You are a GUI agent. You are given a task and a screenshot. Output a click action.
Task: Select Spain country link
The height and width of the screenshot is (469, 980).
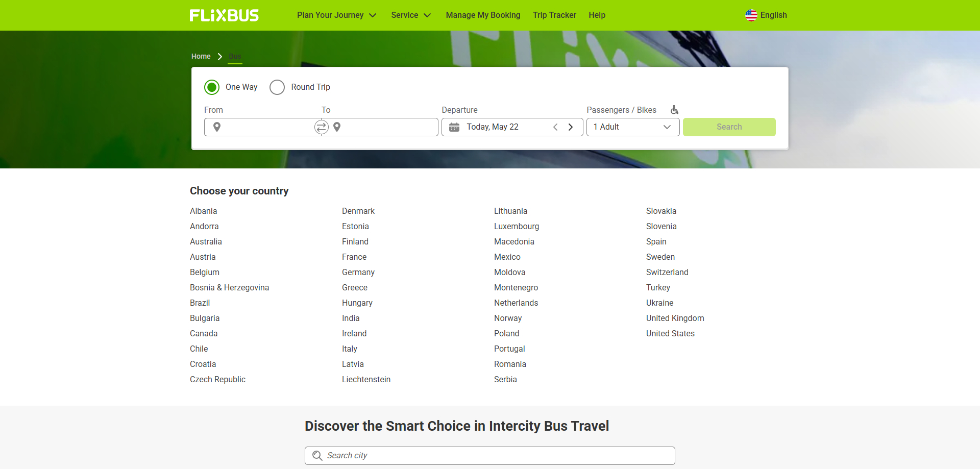(x=656, y=242)
